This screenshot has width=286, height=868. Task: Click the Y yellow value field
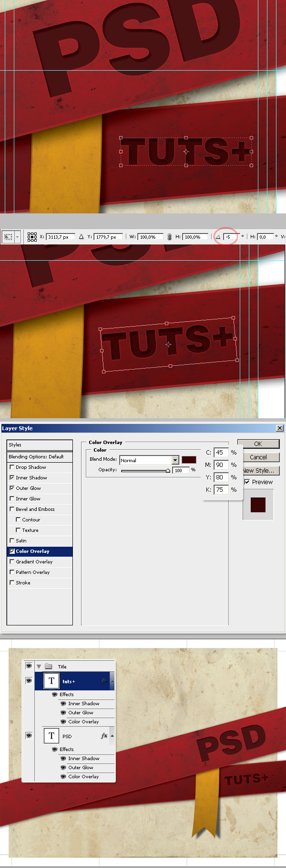(x=221, y=477)
